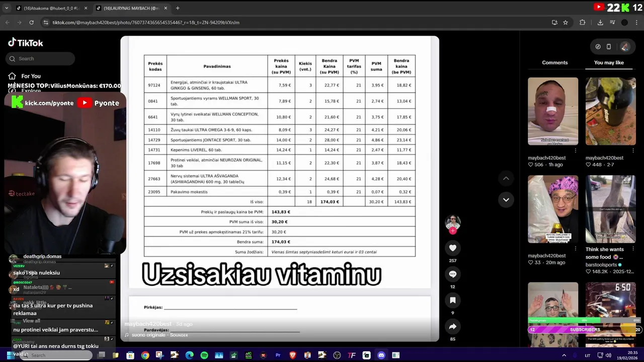Click the suono originale sound link

pyautogui.click(x=159, y=335)
